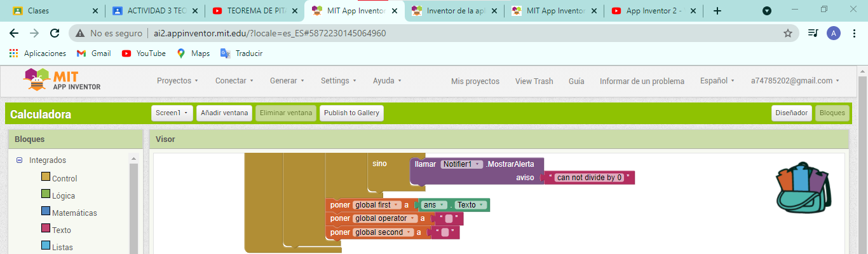
Task: Open View Trash
Action: (x=534, y=81)
